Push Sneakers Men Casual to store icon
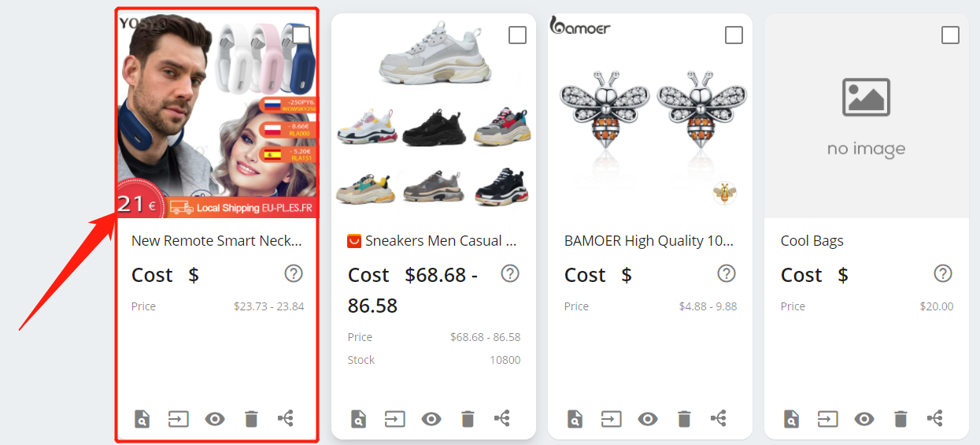 [395, 419]
